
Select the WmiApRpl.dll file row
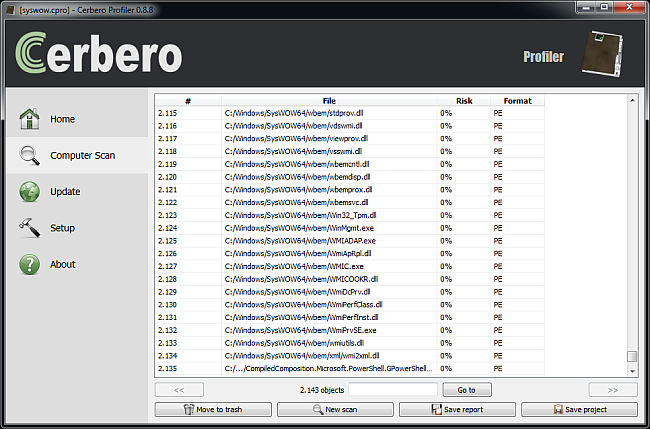[x=350, y=254]
